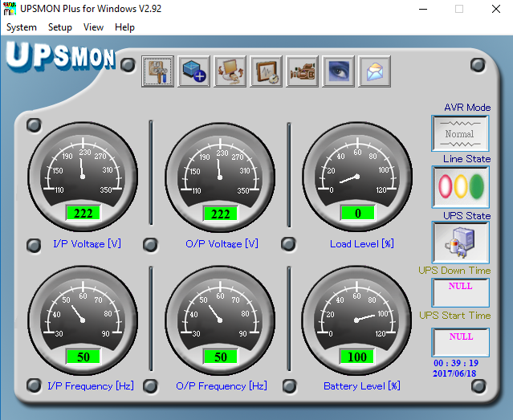Open the Setup menu
The image size is (513, 420).
tap(60, 27)
